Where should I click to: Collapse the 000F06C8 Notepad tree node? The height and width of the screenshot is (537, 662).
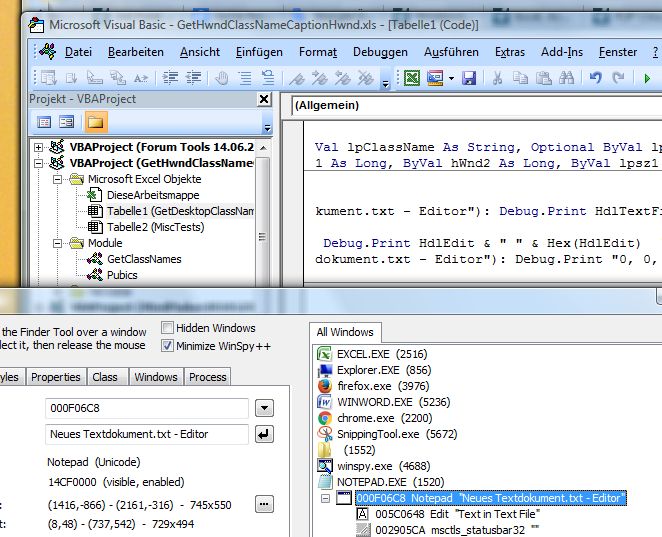coord(325,499)
